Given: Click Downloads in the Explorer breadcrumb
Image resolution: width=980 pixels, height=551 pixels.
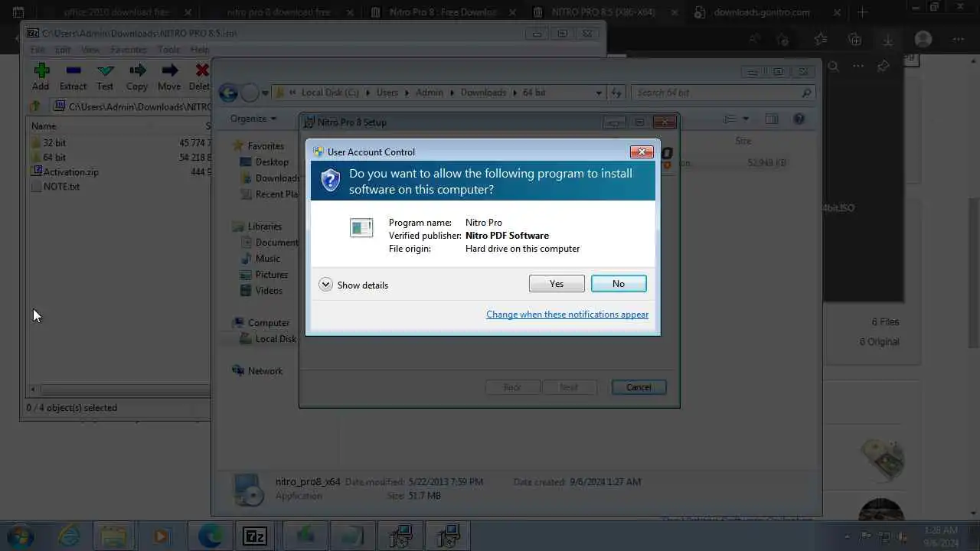Looking at the screenshot, I should pos(483,93).
